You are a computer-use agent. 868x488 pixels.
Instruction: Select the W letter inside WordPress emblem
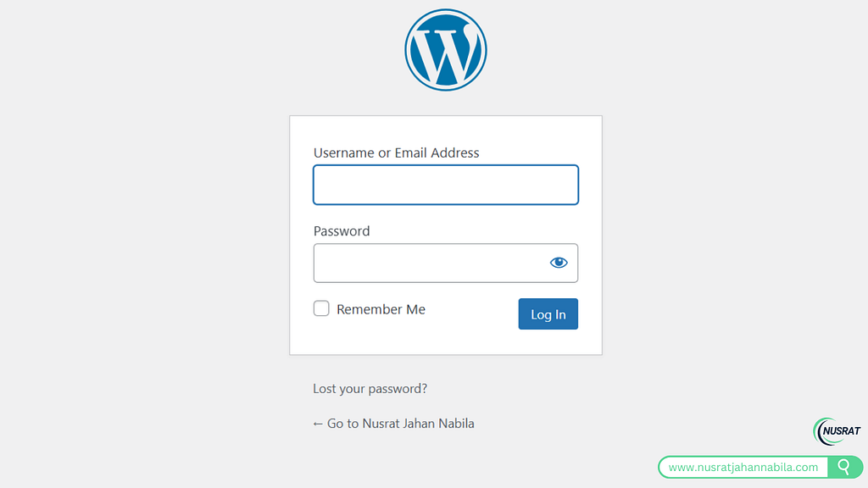(446, 51)
